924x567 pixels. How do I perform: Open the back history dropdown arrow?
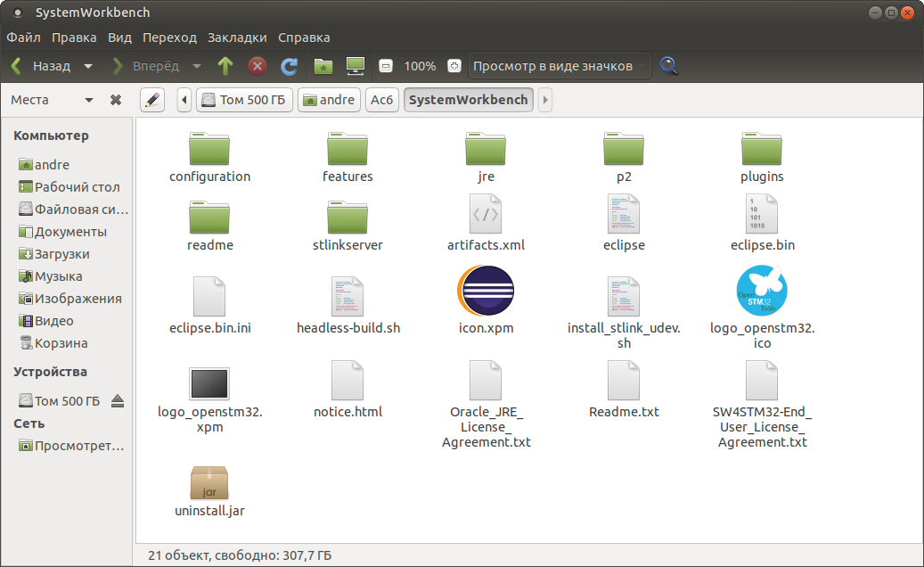[87, 66]
